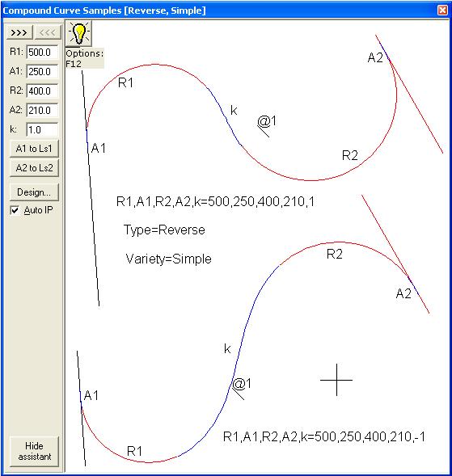This screenshot has width=452, height=476.
Task: Click the lightbulb Options icon
Action: [78, 34]
